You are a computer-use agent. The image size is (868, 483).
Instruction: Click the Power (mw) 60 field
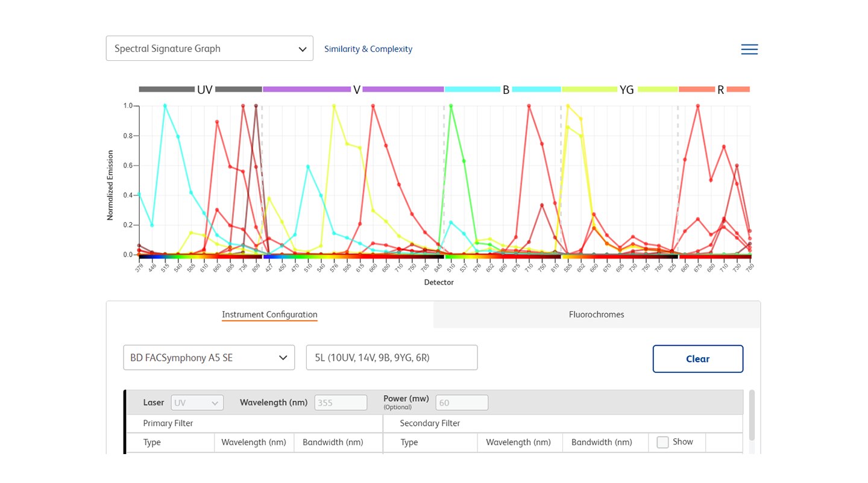(462, 403)
